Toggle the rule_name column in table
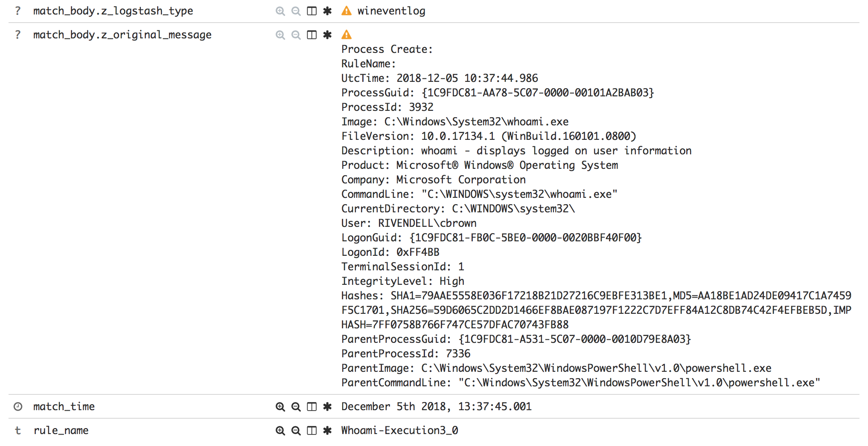 pyautogui.click(x=312, y=431)
